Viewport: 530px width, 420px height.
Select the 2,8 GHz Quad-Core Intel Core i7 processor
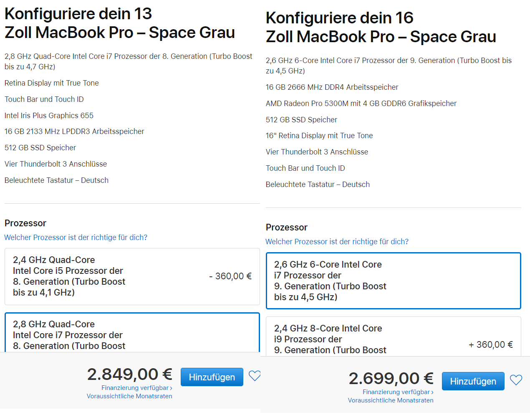[x=132, y=334]
